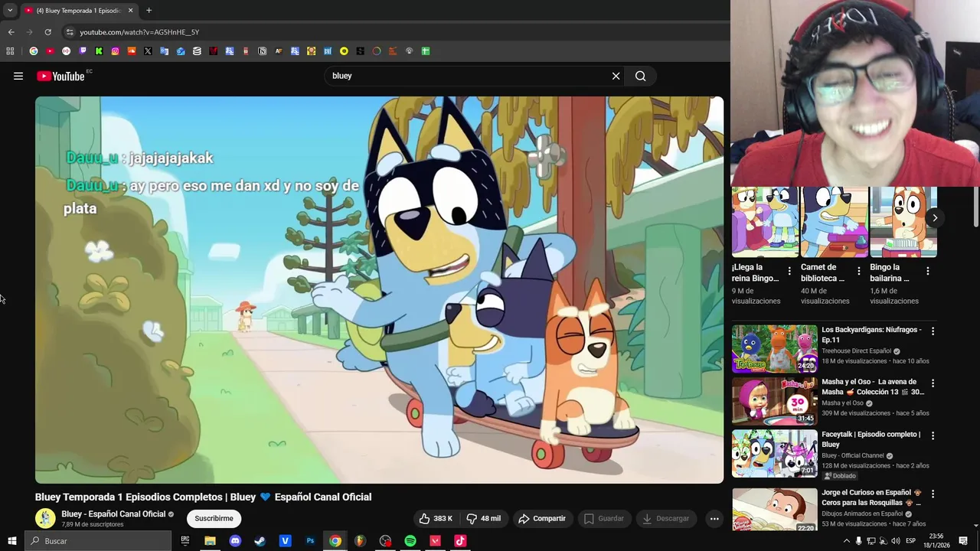Open the Instagram bookmark
Viewport: 980px width, 551px height.
(115, 51)
